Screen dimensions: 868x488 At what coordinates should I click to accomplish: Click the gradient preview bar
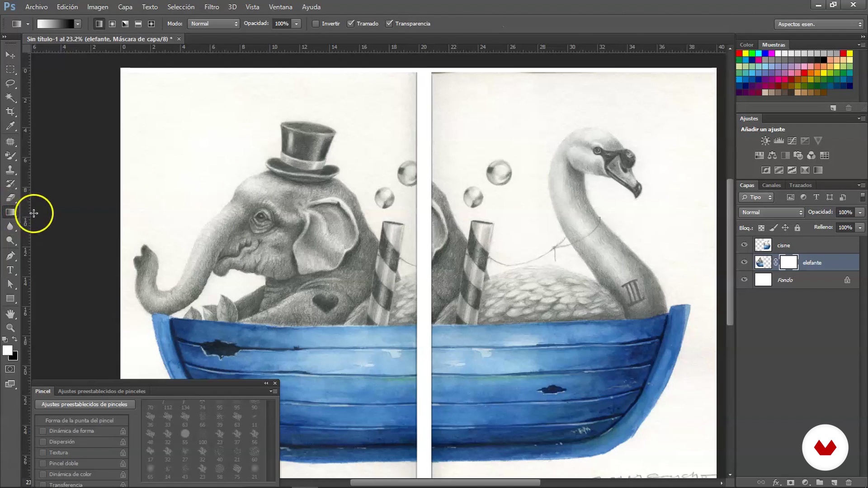pyautogui.click(x=55, y=23)
